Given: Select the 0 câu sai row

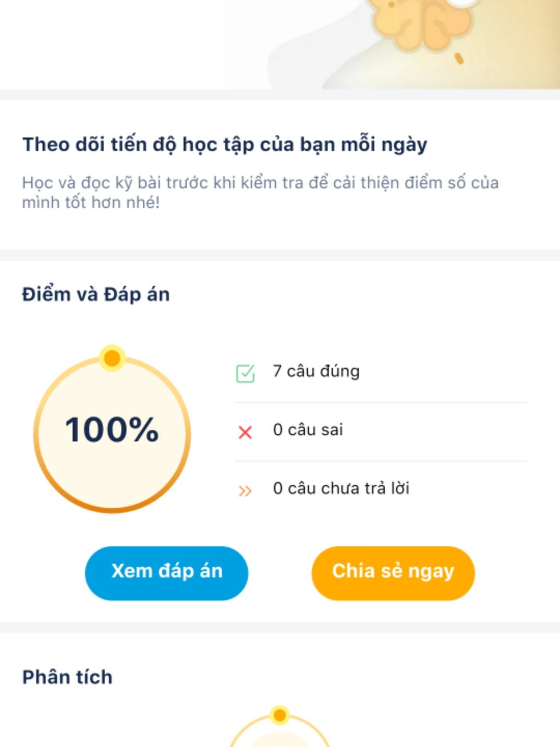Looking at the screenshot, I should point(381,431).
